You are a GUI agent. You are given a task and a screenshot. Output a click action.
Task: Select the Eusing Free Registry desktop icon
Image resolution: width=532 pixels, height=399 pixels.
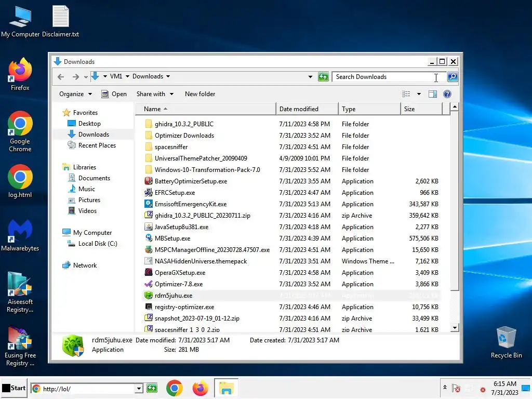coord(20,346)
